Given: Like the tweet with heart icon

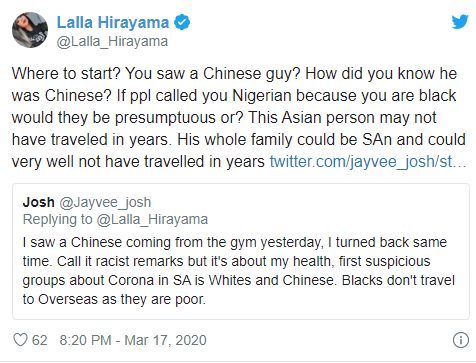Looking at the screenshot, I should click(x=20, y=340).
